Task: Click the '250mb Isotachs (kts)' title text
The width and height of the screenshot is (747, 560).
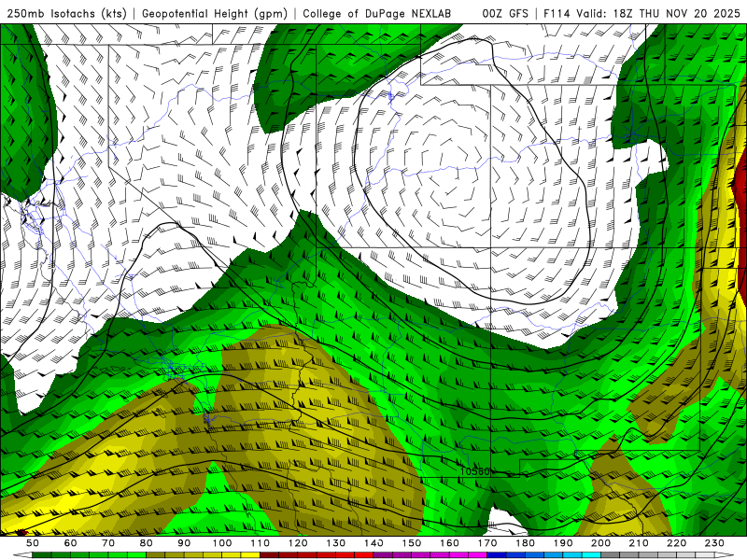Action: 67,14
